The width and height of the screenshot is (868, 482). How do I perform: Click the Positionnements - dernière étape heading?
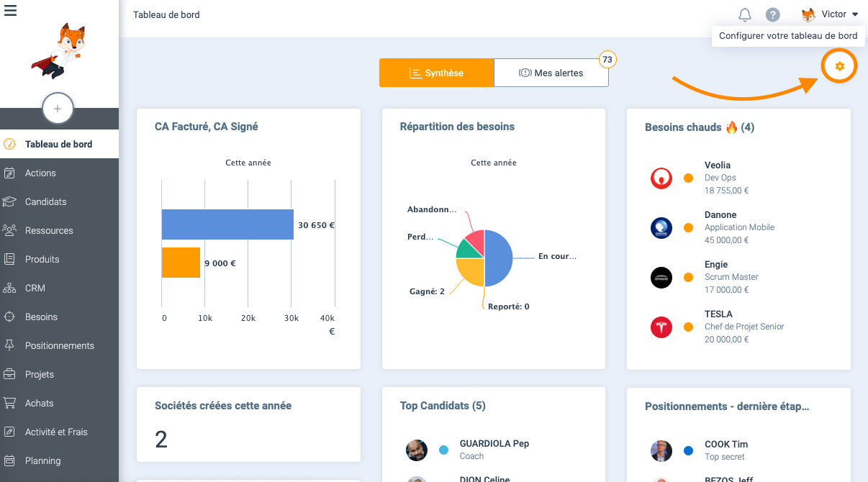(727, 406)
